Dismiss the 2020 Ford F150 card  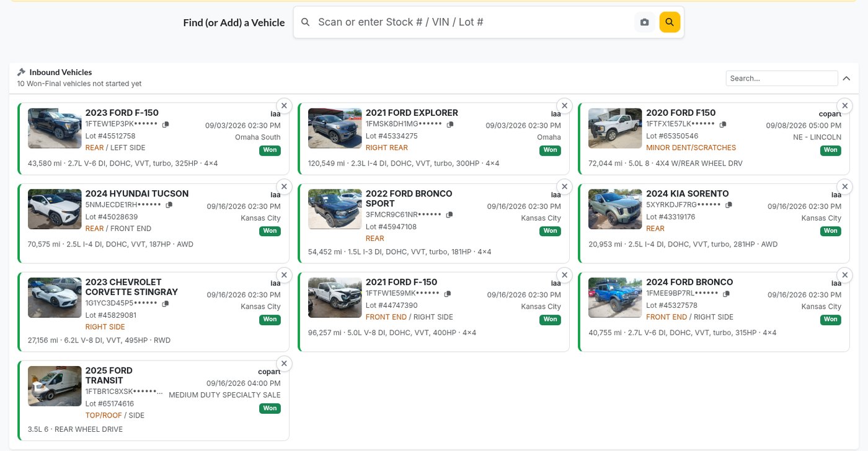point(844,105)
